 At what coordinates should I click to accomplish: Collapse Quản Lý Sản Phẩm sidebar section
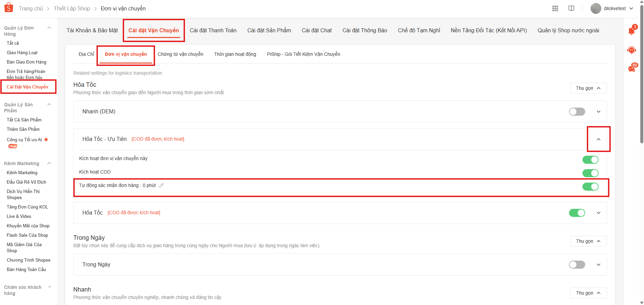pos(49,105)
